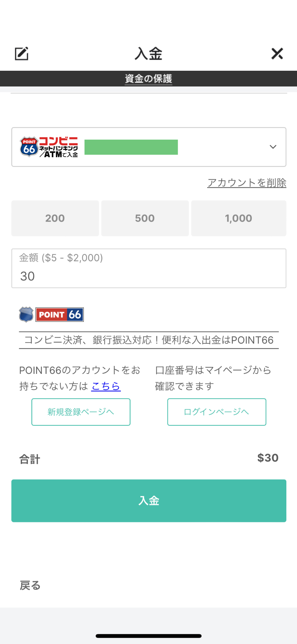Select the 1,000 preset amount
The image size is (297, 644).
tap(239, 218)
